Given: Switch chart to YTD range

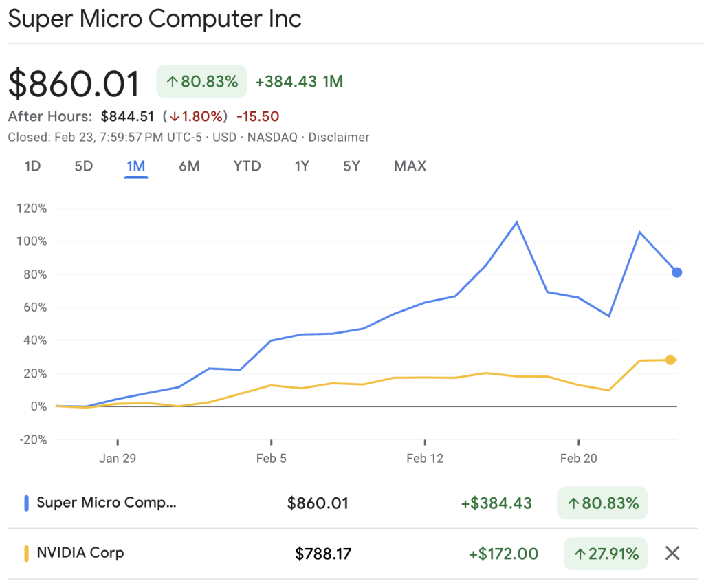Looking at the screenshot, I should 247,166.
